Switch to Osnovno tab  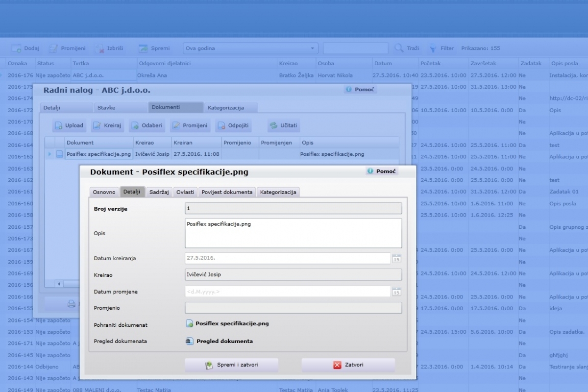point(104,192)
